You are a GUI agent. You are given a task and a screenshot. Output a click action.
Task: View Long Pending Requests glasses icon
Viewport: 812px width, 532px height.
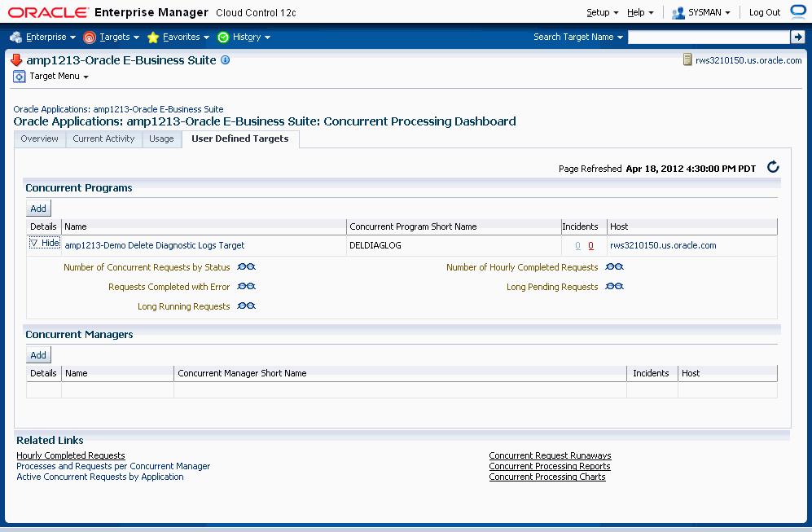pos(615,287)
